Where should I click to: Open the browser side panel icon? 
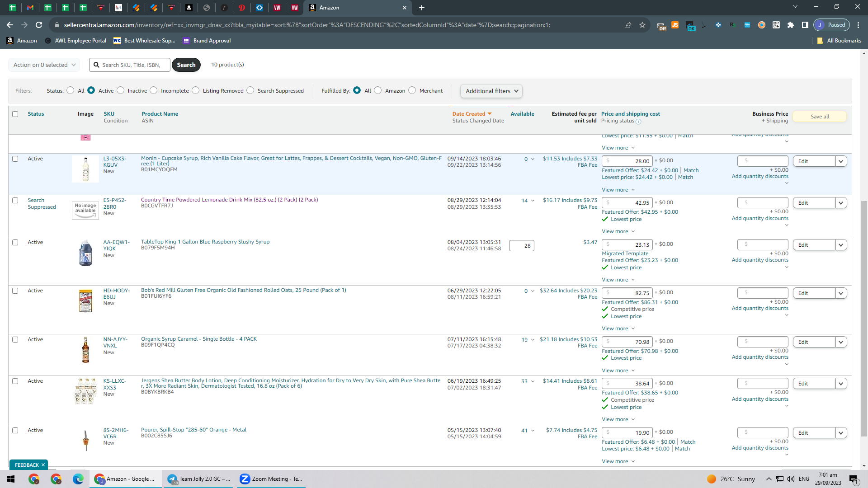[x=805, y=25]
